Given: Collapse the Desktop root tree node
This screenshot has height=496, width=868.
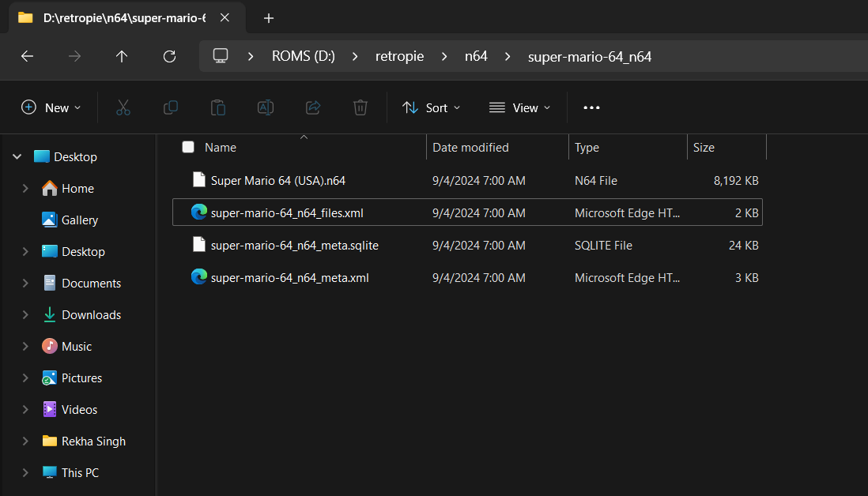Looking at the screenshot, I should pos(17,157).
